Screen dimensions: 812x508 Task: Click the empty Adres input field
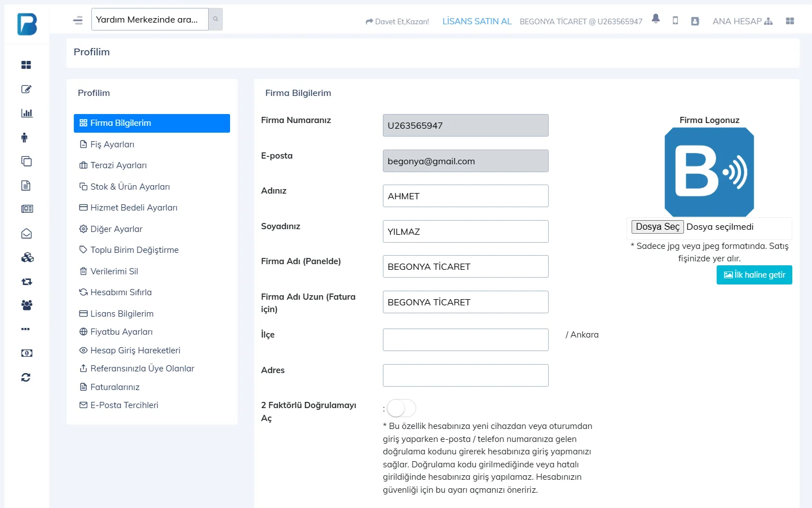(466, 375)
